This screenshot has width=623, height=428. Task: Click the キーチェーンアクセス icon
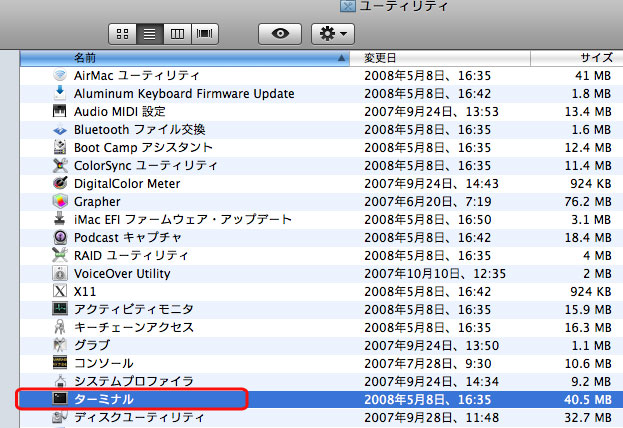point(60,327)
